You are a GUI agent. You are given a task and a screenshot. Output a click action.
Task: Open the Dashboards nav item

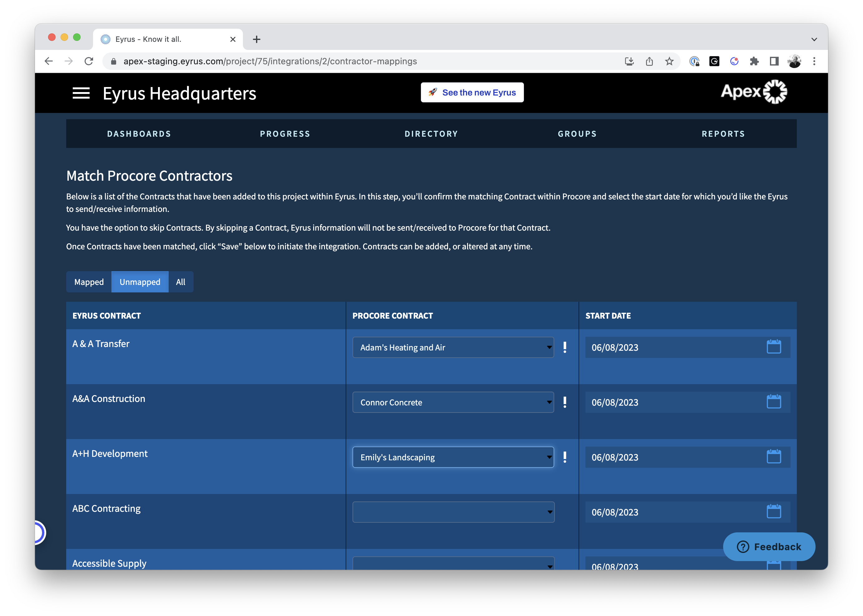click(x=139, y=134)
